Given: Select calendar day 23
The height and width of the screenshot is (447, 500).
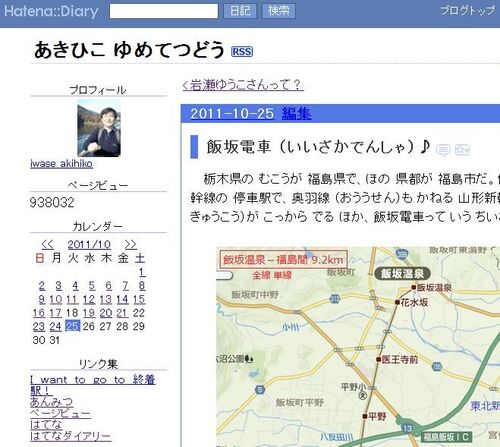Looking at the screenshot, I should coord(39,326).
